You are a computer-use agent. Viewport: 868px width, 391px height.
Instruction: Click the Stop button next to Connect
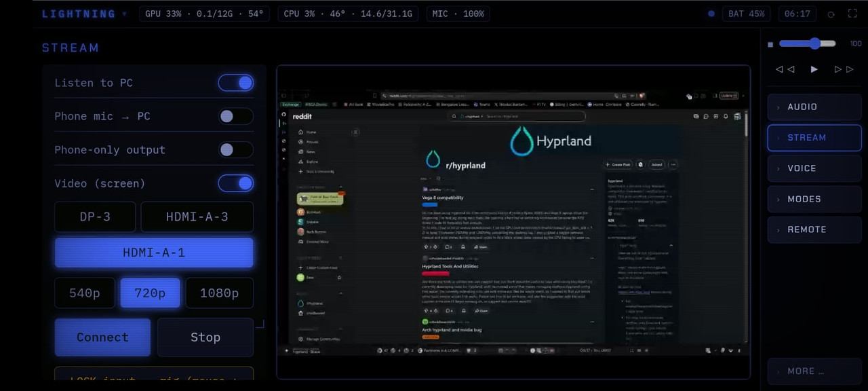tap(205, 337)
